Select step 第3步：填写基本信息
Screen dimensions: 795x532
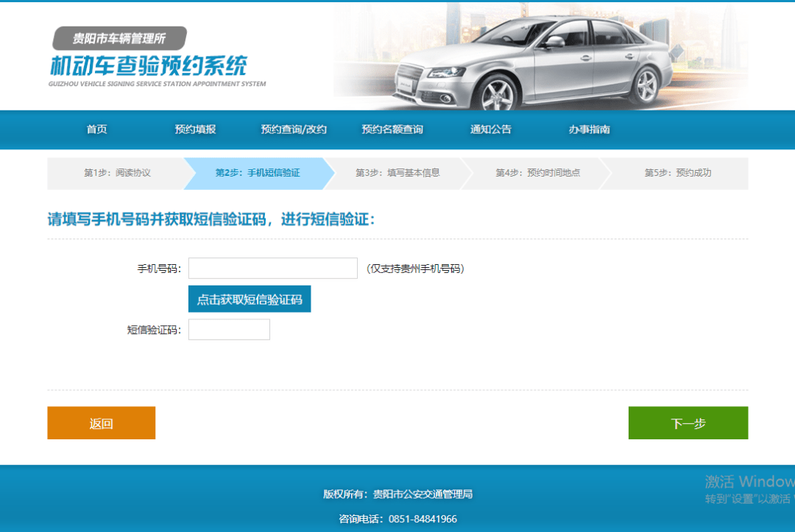coord(397,173)
